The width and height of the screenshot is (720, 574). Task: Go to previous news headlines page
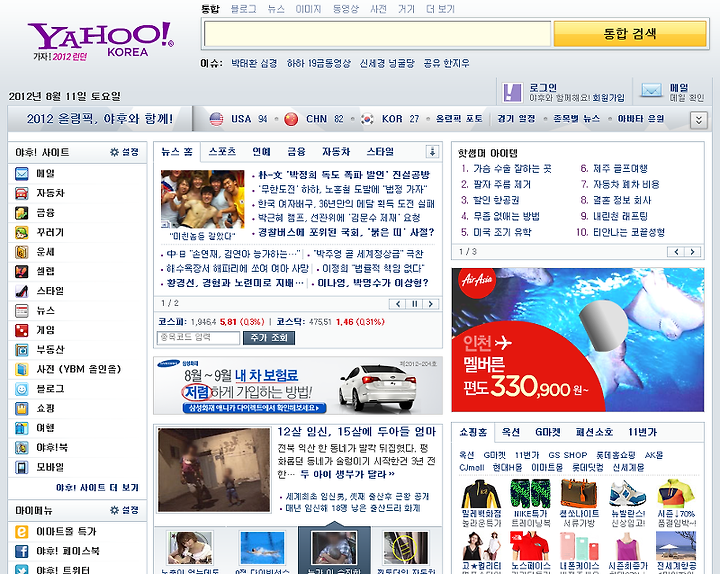(x=398, y=304)
